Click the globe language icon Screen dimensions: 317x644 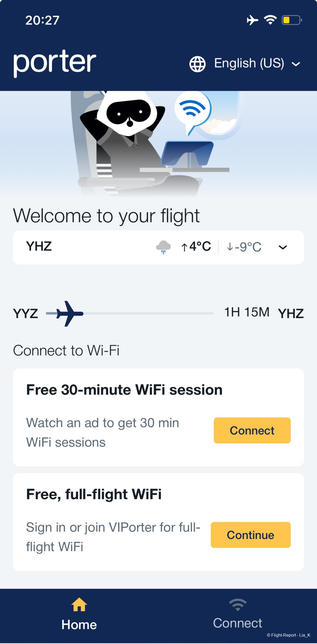point(197,64)
